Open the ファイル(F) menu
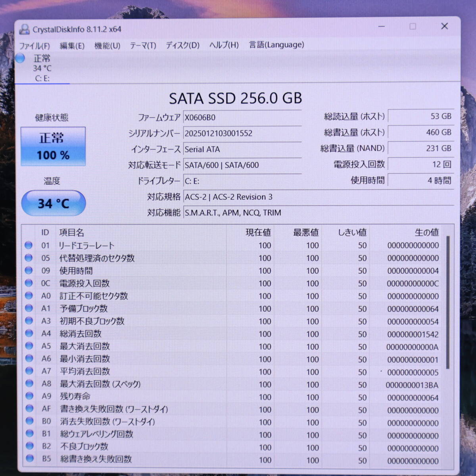This screenshot has height=476, width=476. click(35, 46)
